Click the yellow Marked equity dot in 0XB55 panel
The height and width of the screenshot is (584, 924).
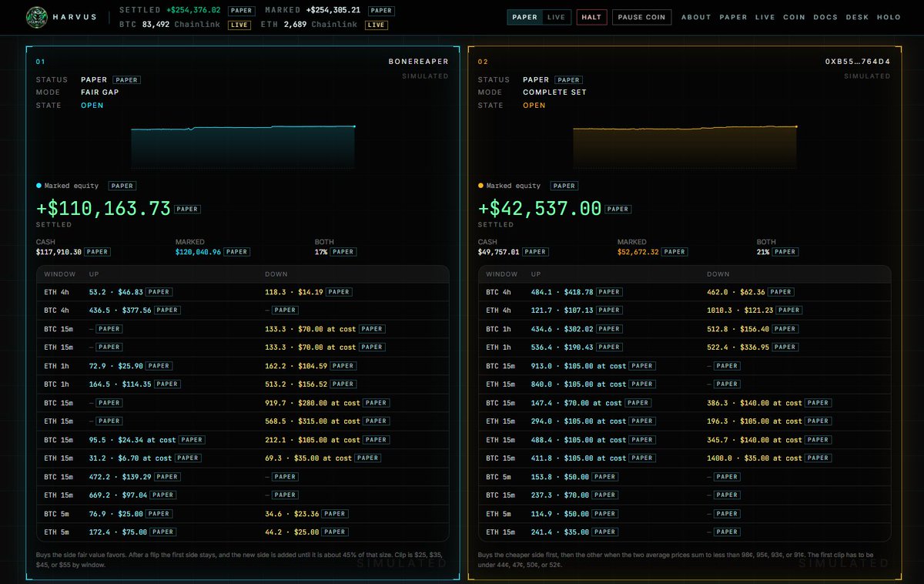click(x=480, y=186)
